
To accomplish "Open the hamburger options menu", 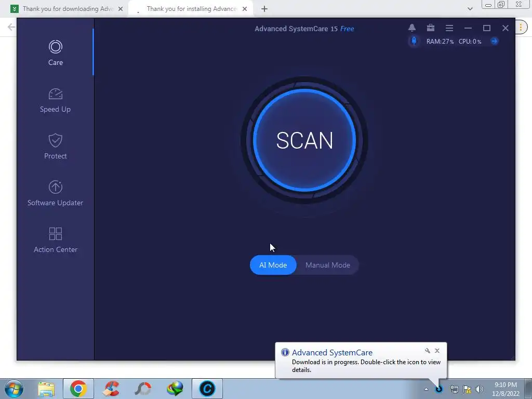I will pos(449,28).
